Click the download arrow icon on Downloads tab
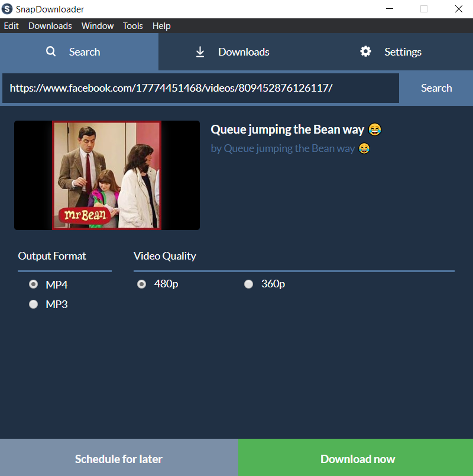 pos(200,51)
